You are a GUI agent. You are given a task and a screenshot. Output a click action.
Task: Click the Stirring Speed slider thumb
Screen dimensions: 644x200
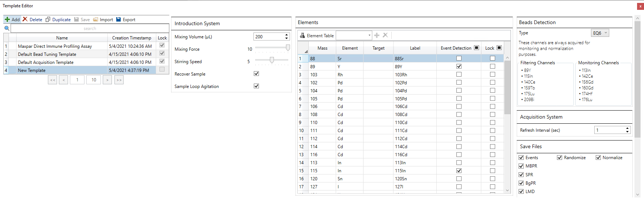pyautogui.click(x=272, y=60)
